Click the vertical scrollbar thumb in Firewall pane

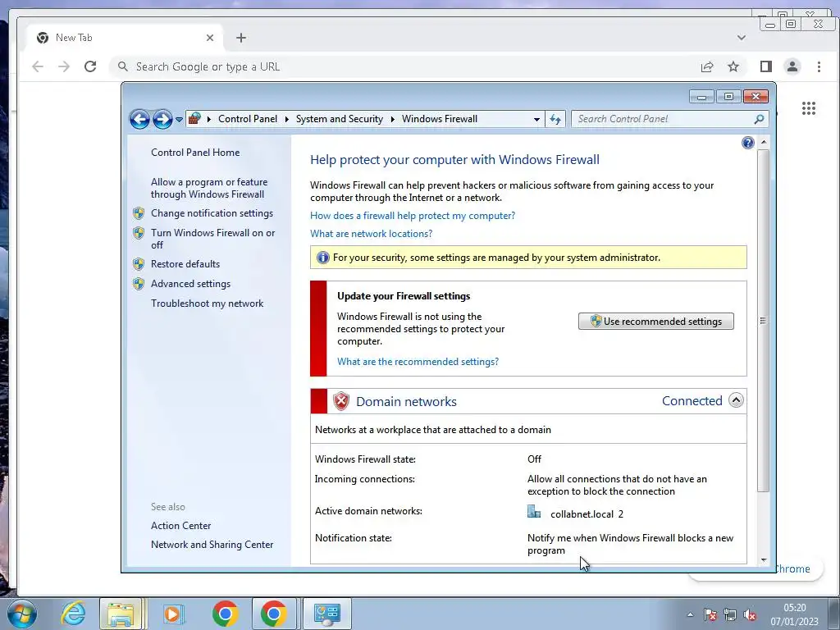click(x=764, y=321)
